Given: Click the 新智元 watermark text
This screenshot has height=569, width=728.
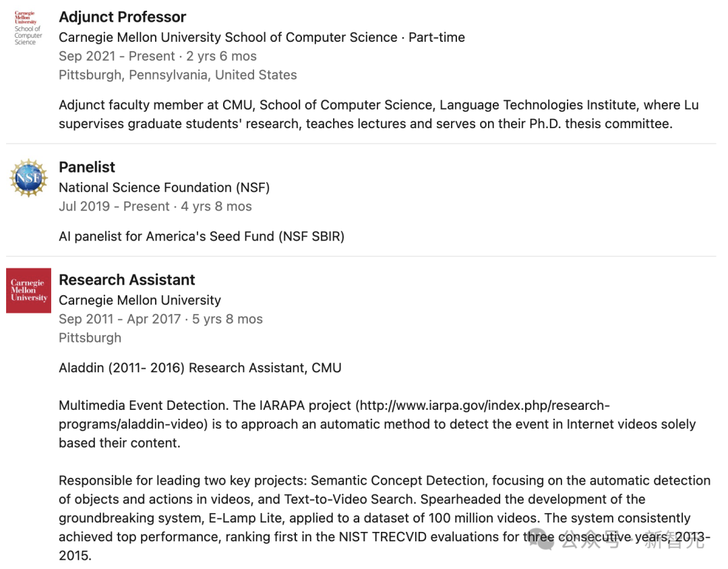Looking at the screenshot, I should (674, 539).
